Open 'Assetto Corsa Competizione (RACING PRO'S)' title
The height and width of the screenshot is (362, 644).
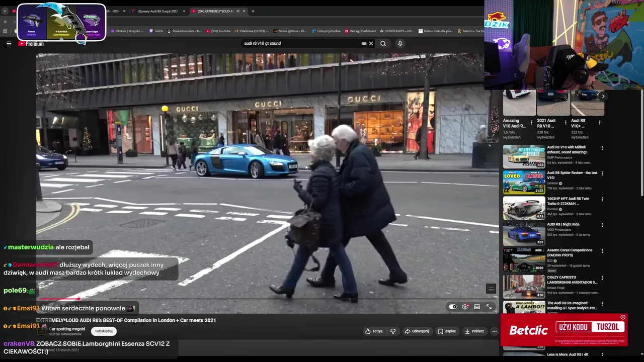570,252
